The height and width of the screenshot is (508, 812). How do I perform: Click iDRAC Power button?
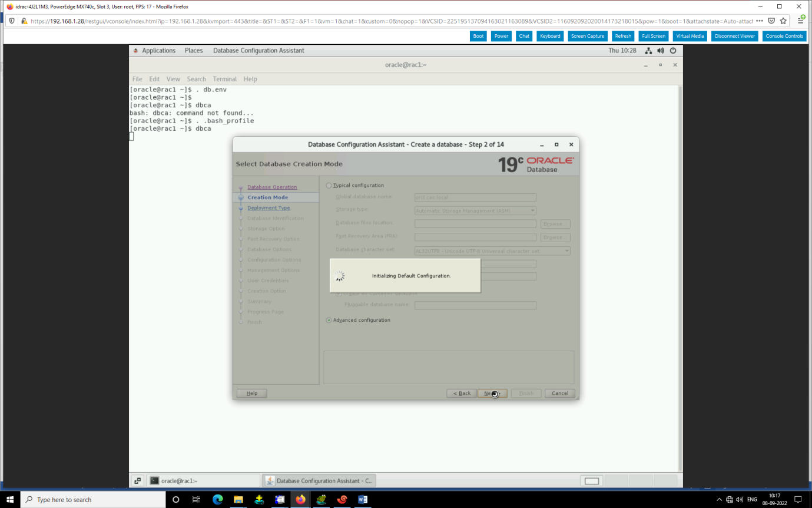tap(501, 36)
